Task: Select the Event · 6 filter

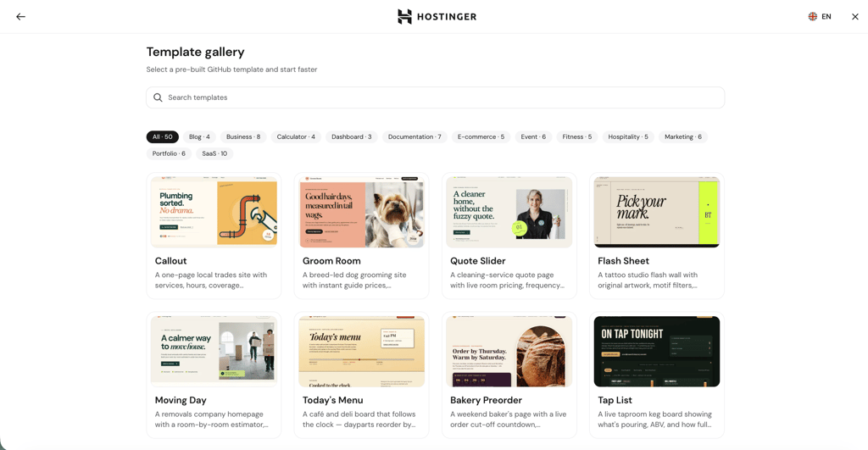Action: (533, 136)
